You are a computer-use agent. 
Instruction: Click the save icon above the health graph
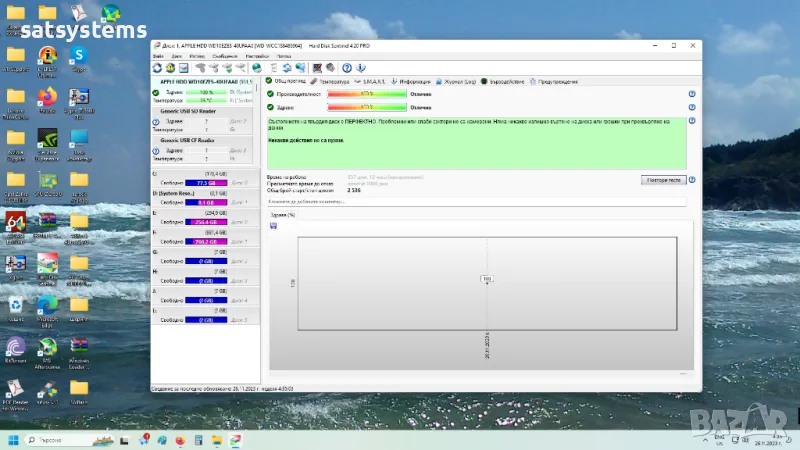pos(273,225)
